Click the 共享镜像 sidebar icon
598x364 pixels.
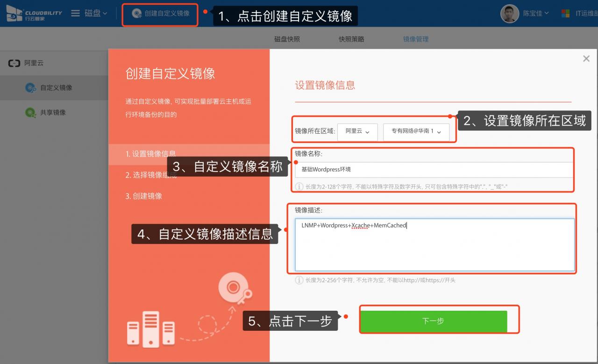(x=31, y=112)
